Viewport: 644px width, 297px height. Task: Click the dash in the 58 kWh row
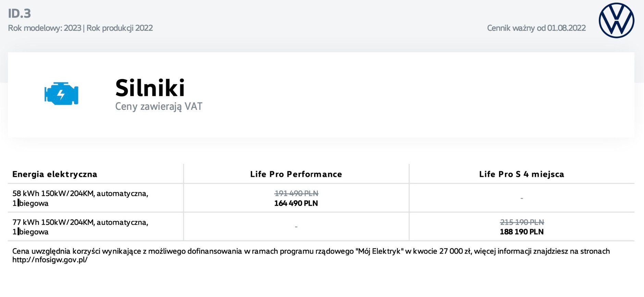point(522,198)
